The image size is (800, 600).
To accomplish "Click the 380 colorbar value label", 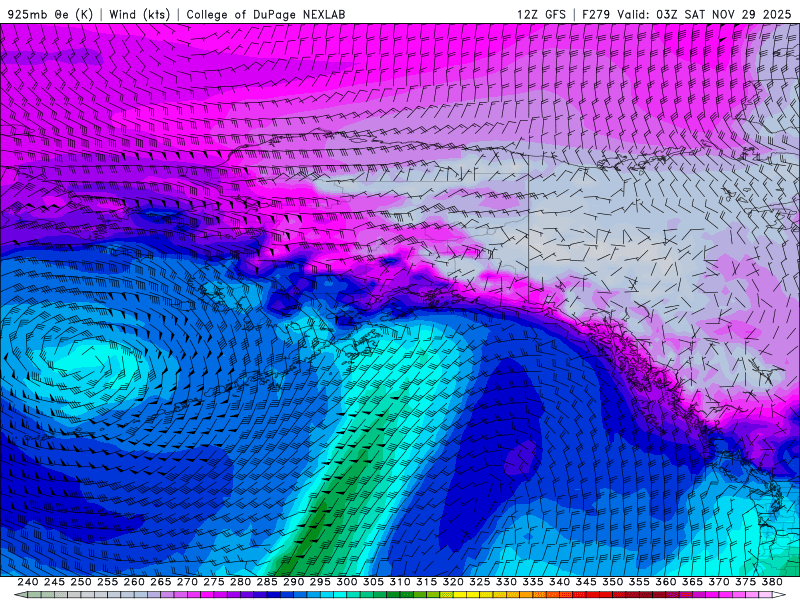I will (x=772, y=582).
